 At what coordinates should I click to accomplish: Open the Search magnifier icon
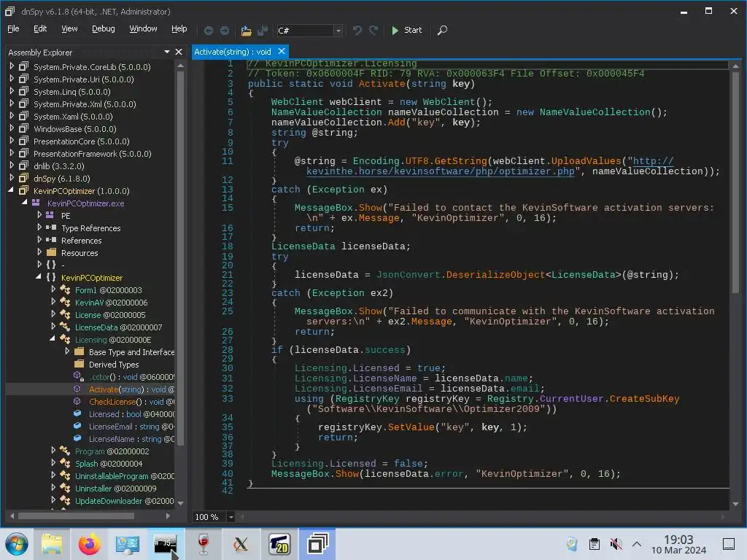pos(442,31)
